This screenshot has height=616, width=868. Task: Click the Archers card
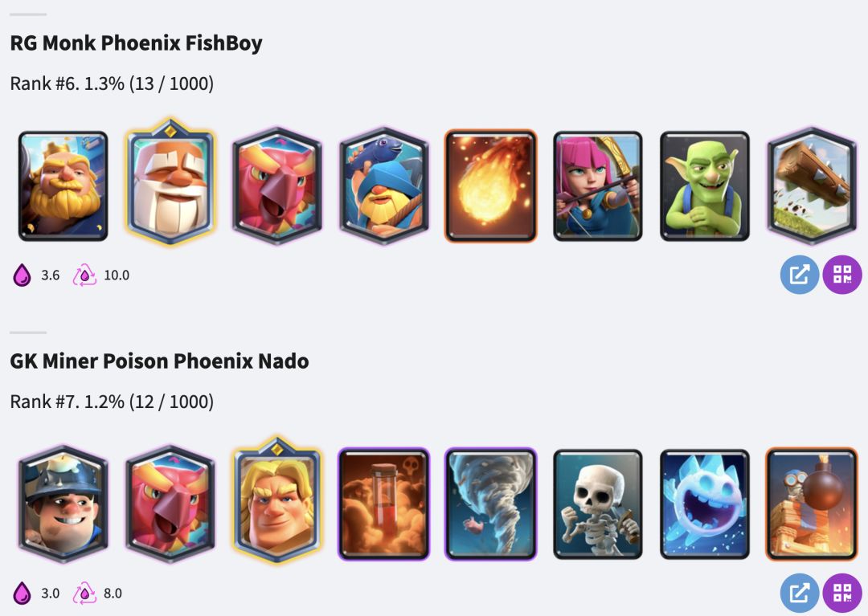[x=598, y=186]
